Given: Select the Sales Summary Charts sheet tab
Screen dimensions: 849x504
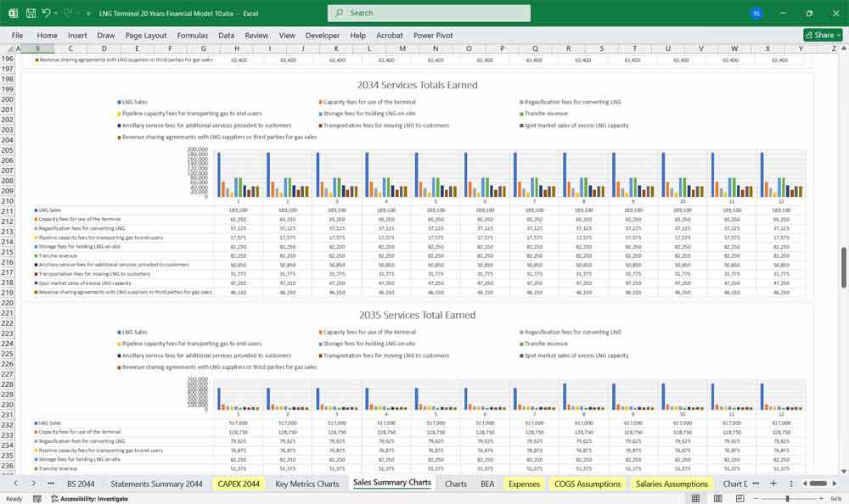Looking at the screenshot, I should [392, 483].
